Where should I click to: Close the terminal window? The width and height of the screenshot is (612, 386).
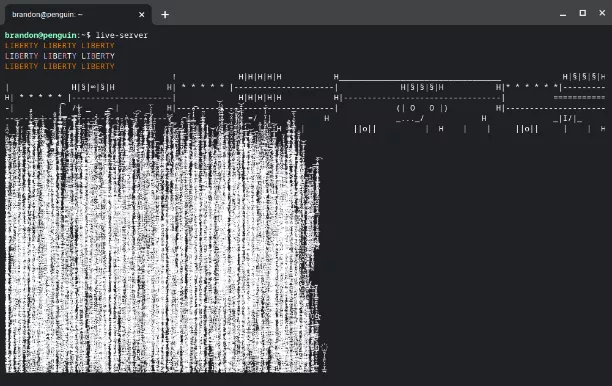click(602, 13)
